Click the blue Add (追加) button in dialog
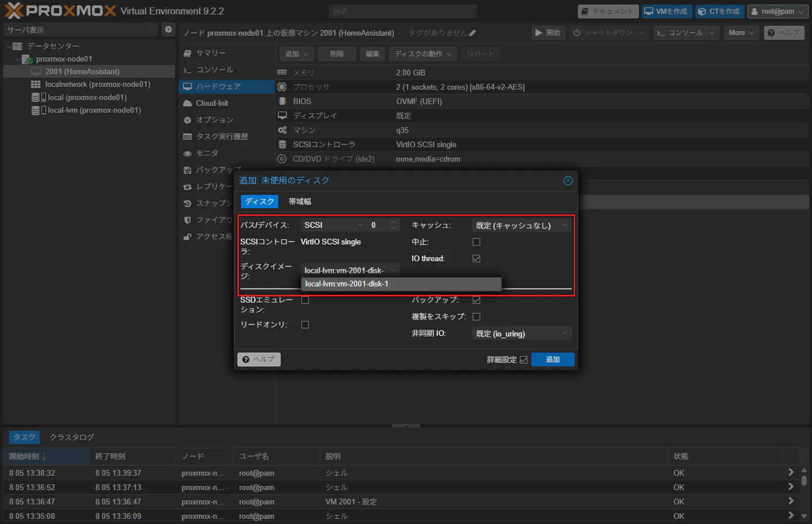812x524 pixels. [553, 359]
